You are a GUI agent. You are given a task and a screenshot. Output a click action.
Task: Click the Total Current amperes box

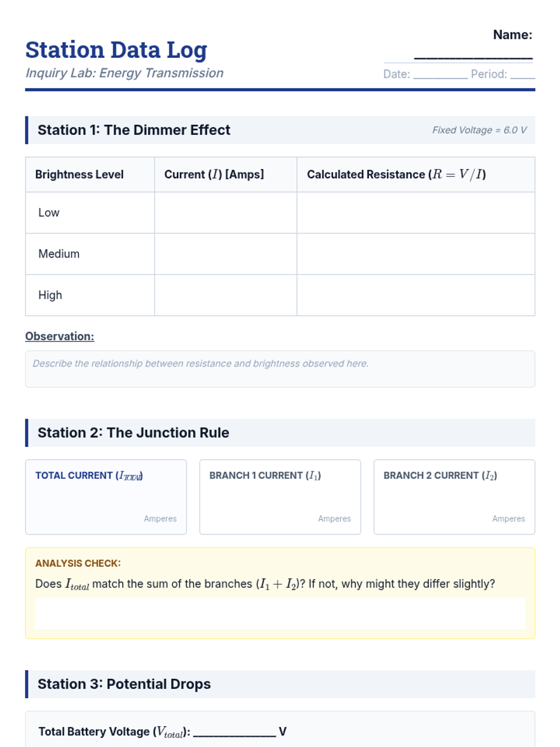[106, 498]
